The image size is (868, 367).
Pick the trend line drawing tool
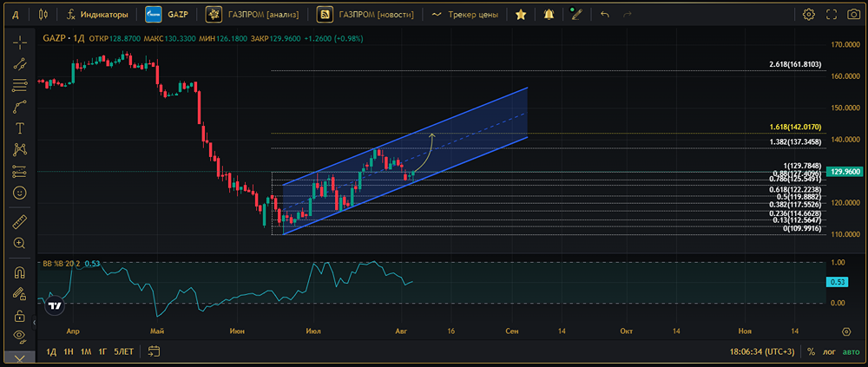tap(19, 64)
